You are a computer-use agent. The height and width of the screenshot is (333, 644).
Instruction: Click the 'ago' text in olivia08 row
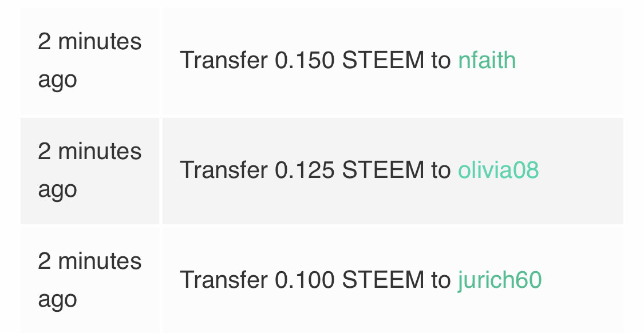point(57,191)
